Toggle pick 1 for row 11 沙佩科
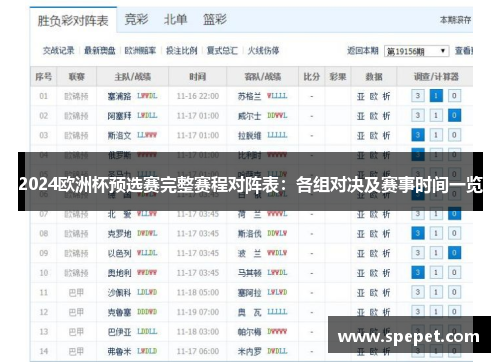 (x=436, y=292)
